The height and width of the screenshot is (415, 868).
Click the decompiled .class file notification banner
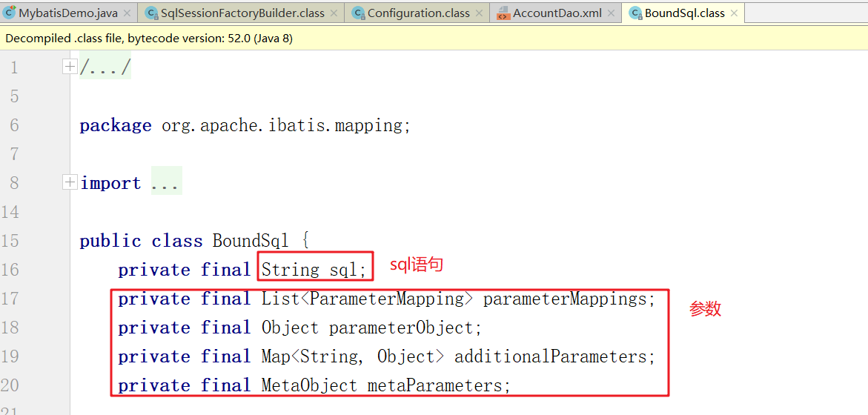pos(434,39)
